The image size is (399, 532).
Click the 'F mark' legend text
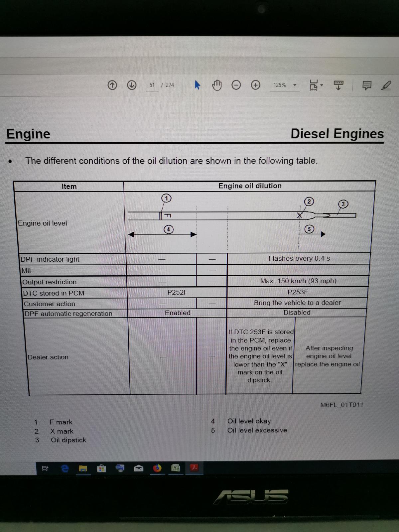61,422
